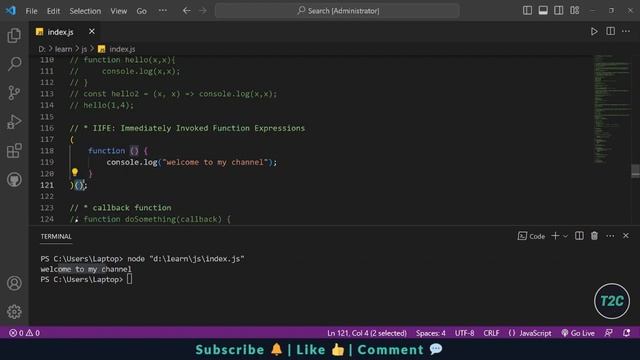Screen dimensions: 640x360
Task: Open notifications bell in status bar
Action: [627, 333]
